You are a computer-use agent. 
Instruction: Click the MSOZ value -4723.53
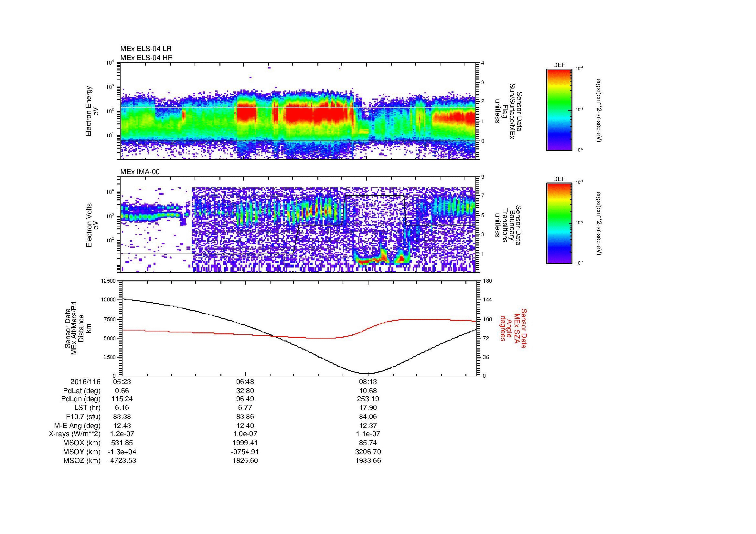point(122,461)
